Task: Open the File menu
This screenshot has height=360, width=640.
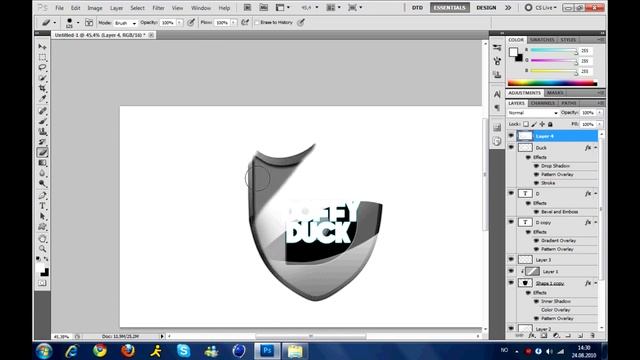Action: pyautogui.click(x=60, y=8)
